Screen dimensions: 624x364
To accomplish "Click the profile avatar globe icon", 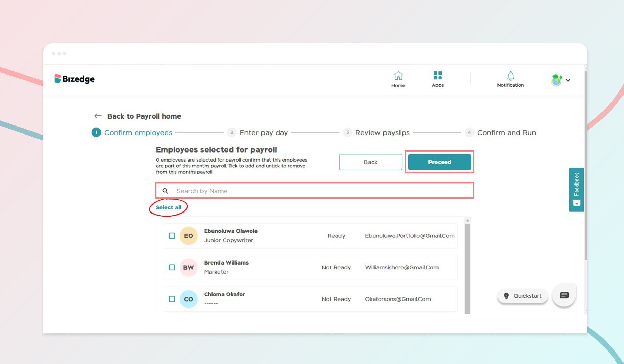I will pyautogui.click(x=556, y=80).
